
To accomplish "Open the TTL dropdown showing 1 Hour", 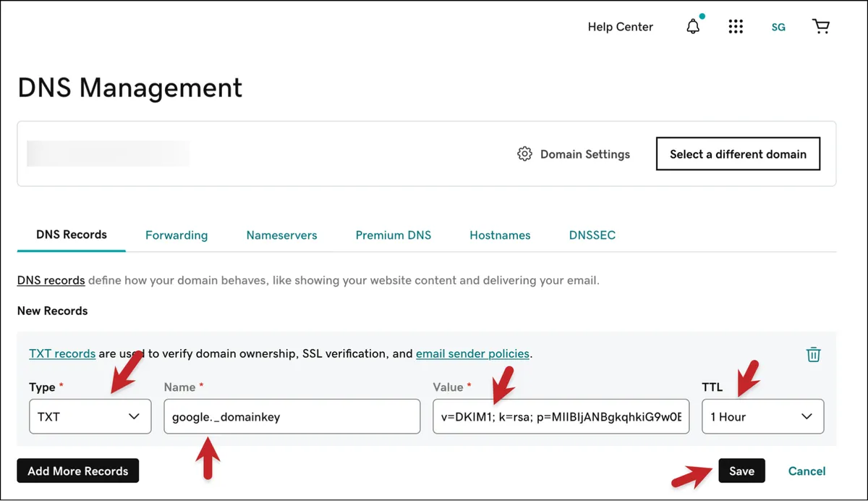I will click(762, 416).
